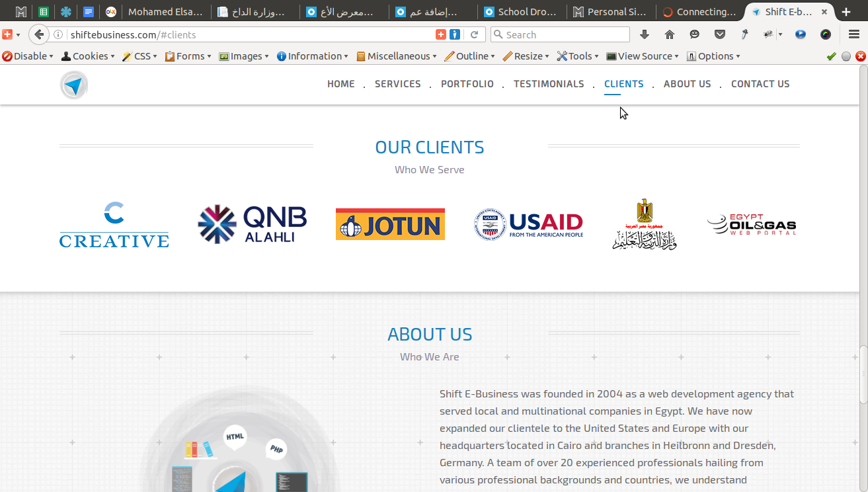Switch to the Mohamed Elsa... tab

(x=166, y=12)
